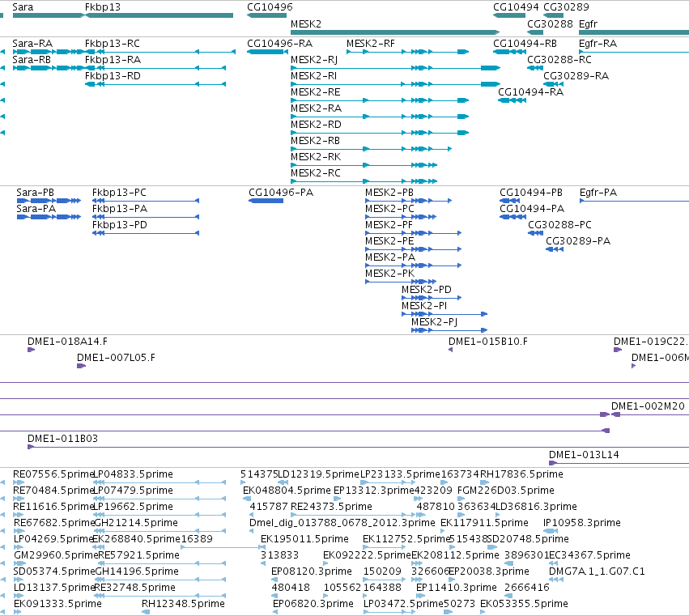This screenshot has height=616, width=689.
Task: Click the MESK2-PJ protein label
Action: (434, 322)
